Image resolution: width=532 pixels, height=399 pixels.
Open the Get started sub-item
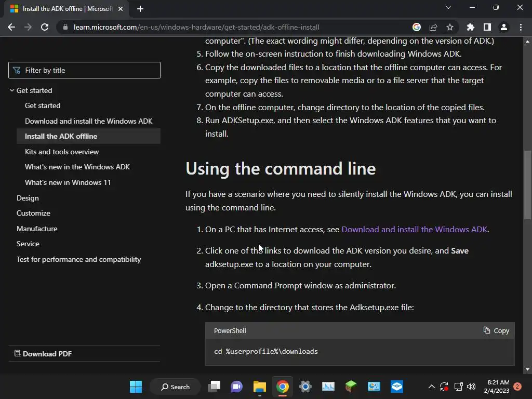coord(43,105)
